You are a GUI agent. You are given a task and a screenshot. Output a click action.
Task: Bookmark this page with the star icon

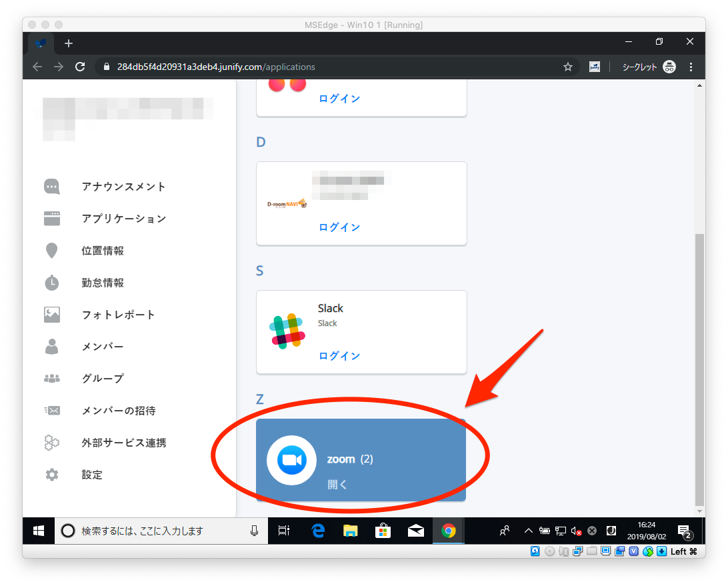point(568,67)
